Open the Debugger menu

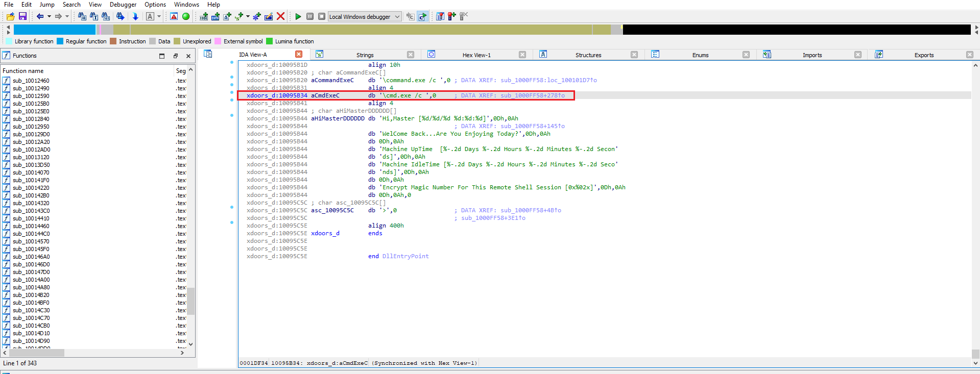tap(123, 5)
